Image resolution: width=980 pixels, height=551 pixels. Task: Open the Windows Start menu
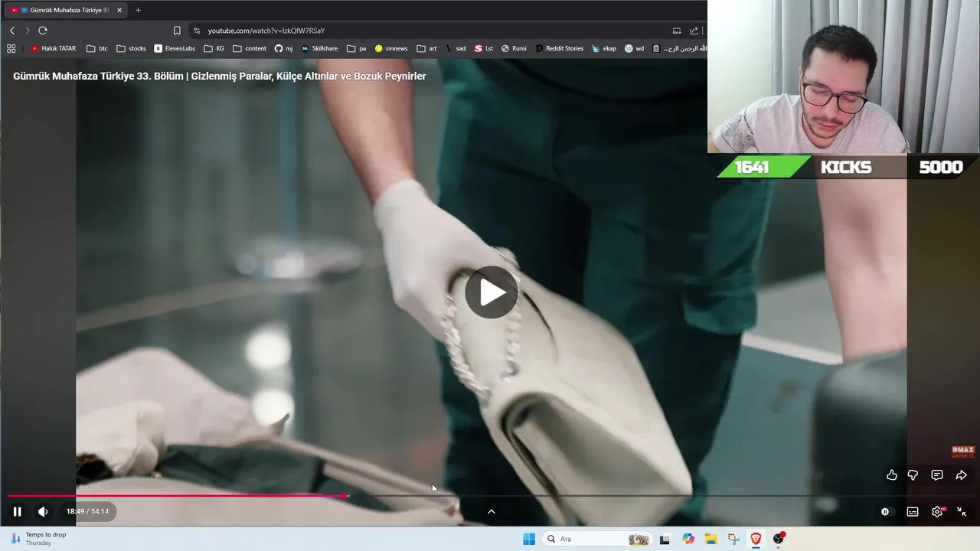[x=529, y=539]
